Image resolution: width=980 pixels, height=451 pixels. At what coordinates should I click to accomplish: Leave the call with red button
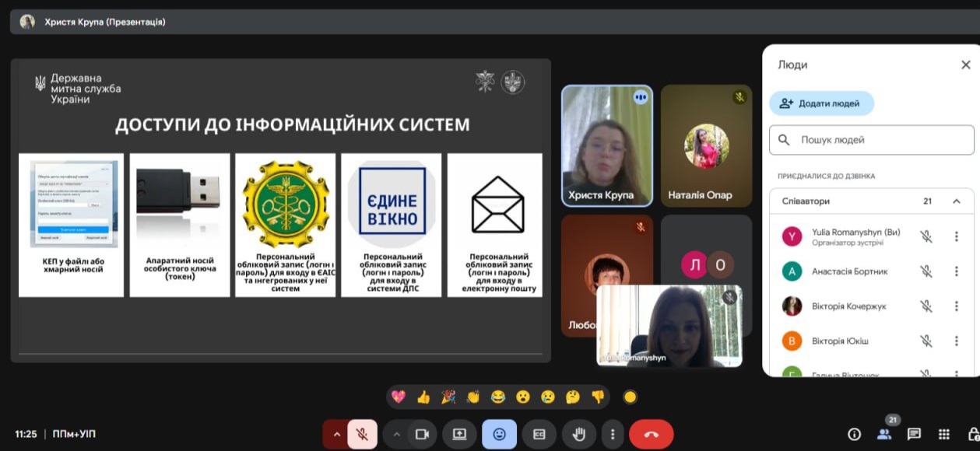651,434
